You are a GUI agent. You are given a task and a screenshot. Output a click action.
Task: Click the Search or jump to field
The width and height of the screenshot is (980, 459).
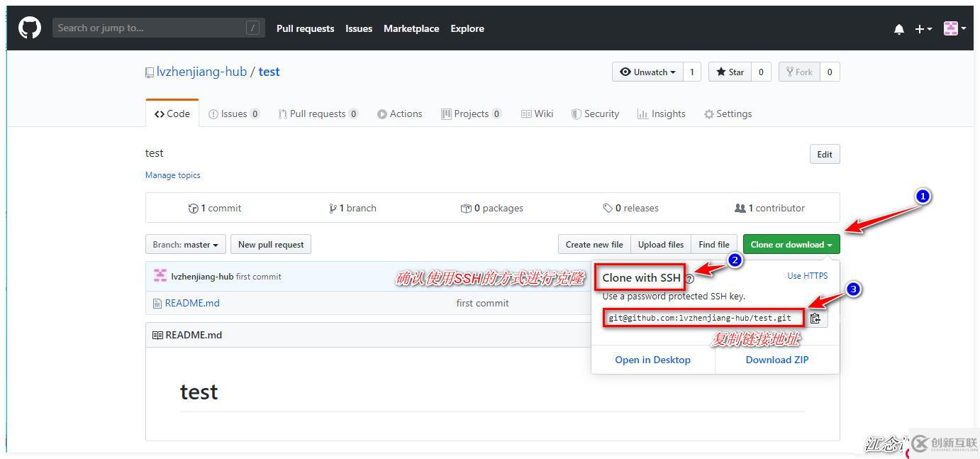[x=159, y=28]
